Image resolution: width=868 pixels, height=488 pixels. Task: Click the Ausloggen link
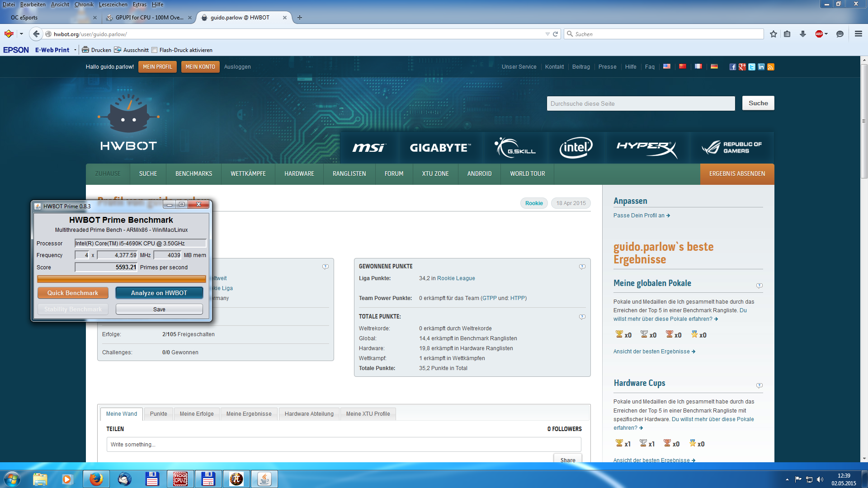coord(237,67)
